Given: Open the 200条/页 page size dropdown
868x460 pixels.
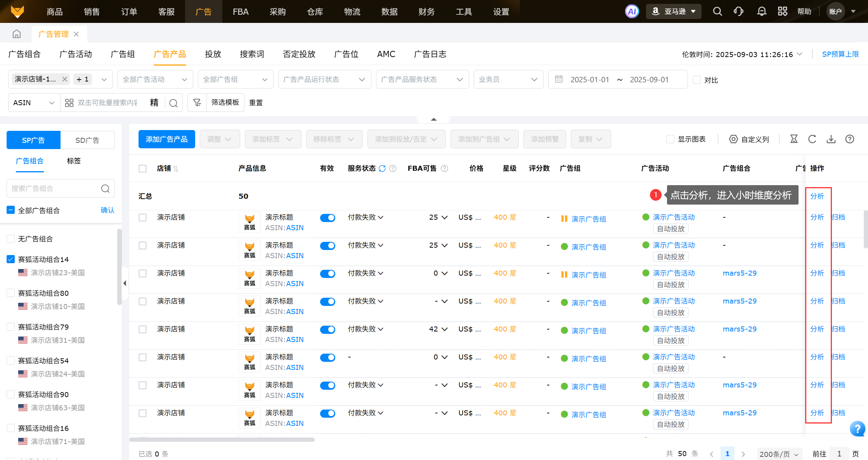Looking at the screenshot, I should [x=778, y=454].
